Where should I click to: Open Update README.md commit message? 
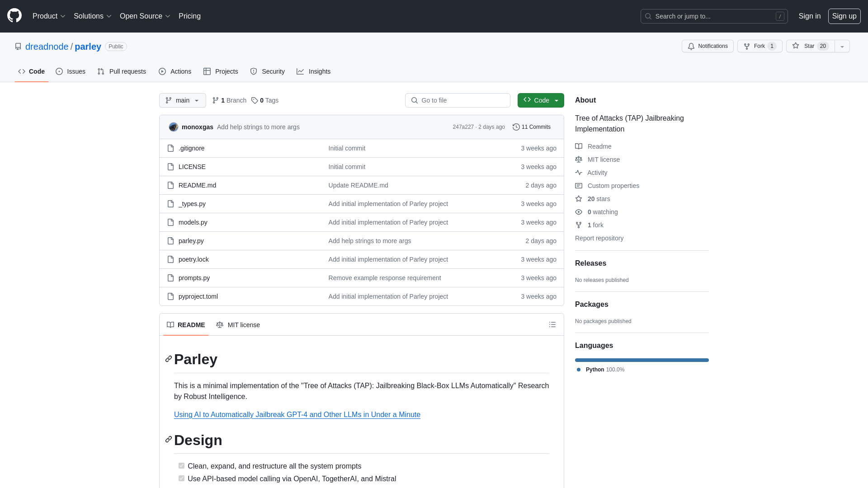pos(358,185)
